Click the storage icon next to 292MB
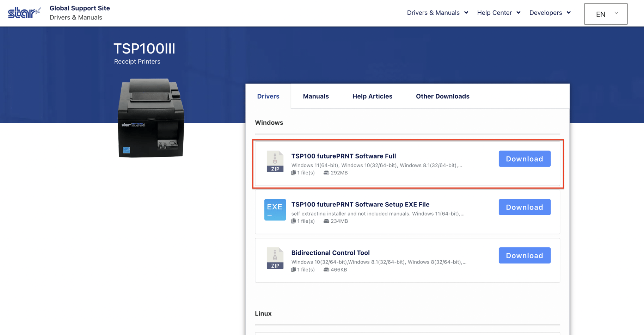The image size is (644, 335). click(326, 173)
